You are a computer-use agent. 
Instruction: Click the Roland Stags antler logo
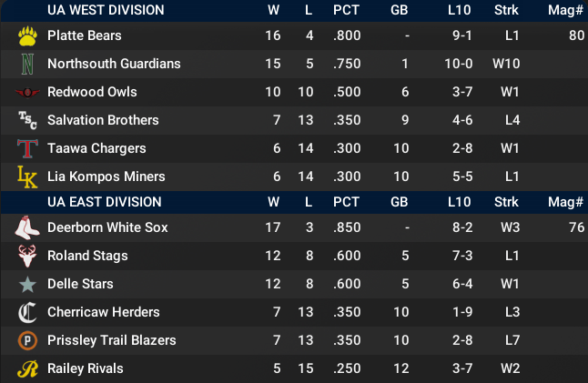pyautogui.click(x=28, y=257)
